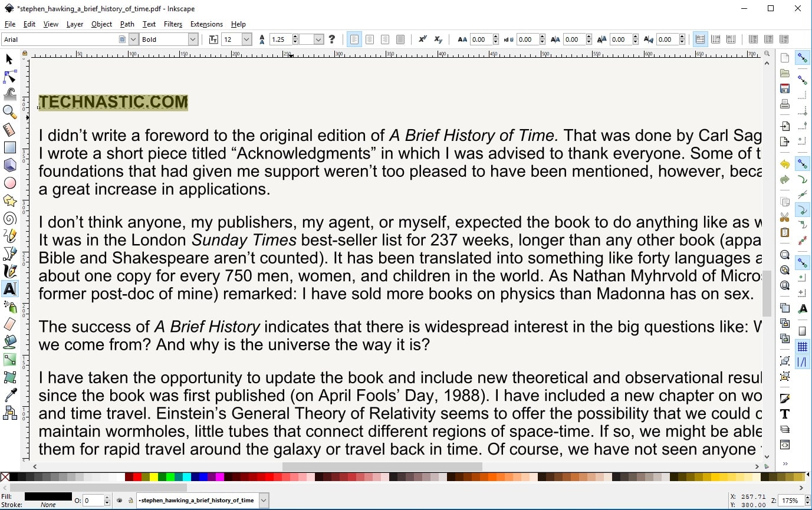Select the Spiral tool

pos(9,218)
